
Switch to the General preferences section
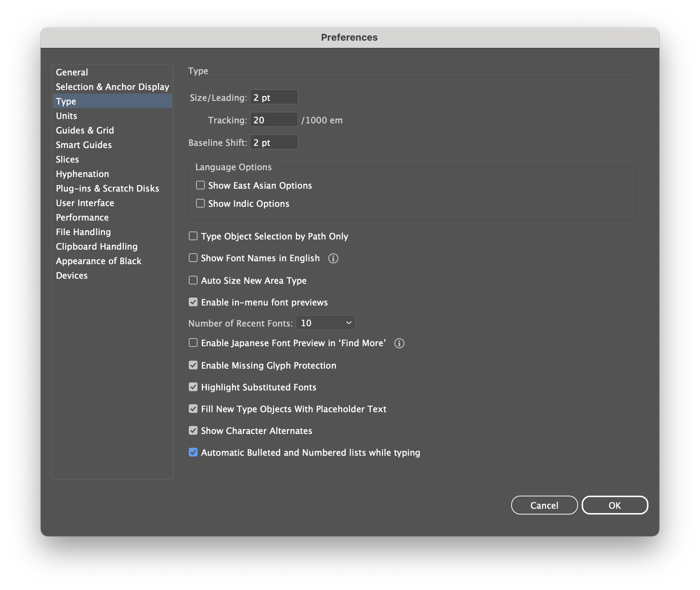click(x=72, y=72)
